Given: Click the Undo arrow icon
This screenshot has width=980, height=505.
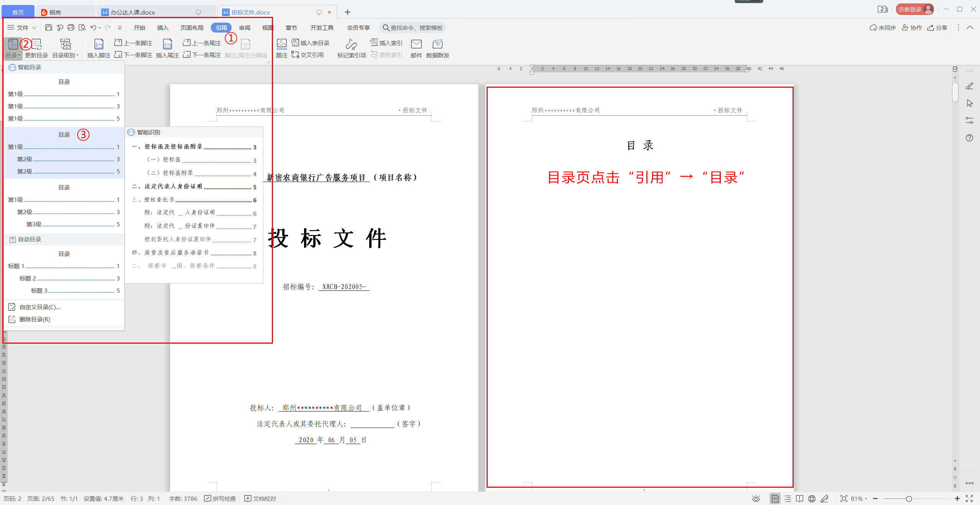Looking at the screenshot, I should [93, 28].
